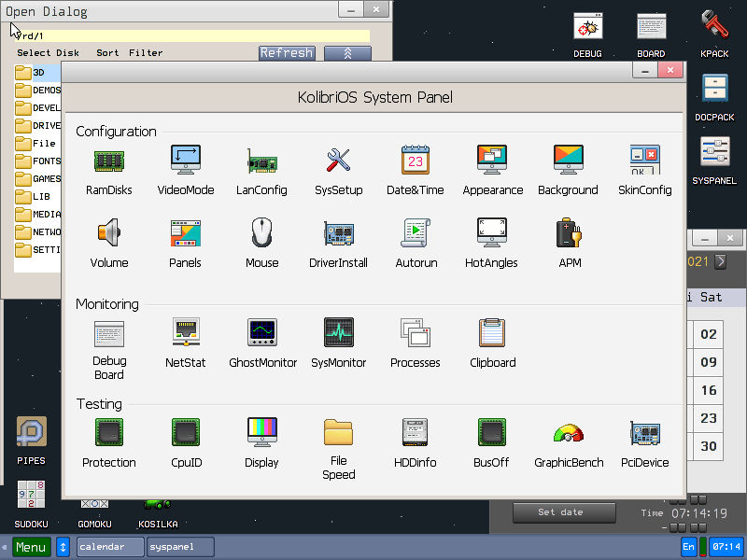The width and height of the screenshot is (747, 560).
Task: Select day 16 in calendar
Action: [709, 390]
